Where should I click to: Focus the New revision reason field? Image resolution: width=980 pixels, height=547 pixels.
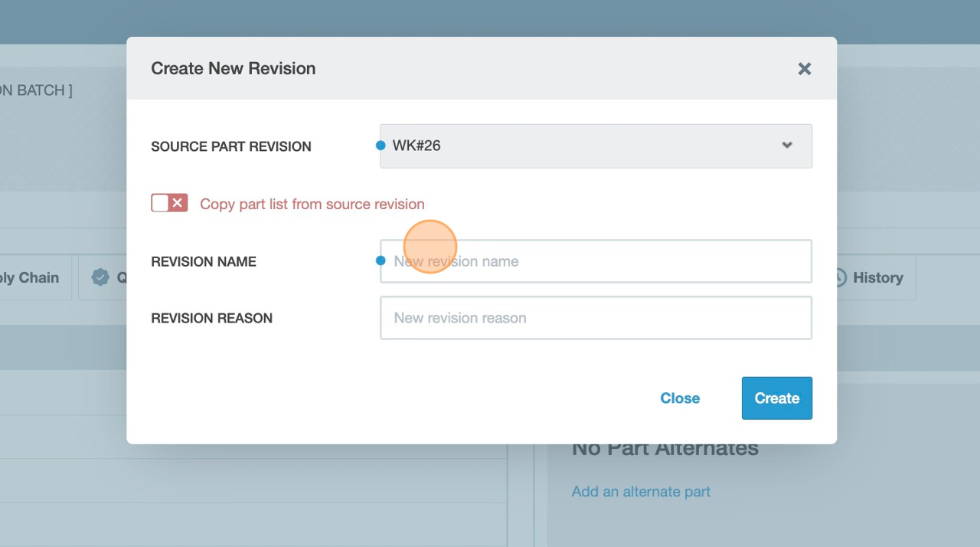[596, 318]
